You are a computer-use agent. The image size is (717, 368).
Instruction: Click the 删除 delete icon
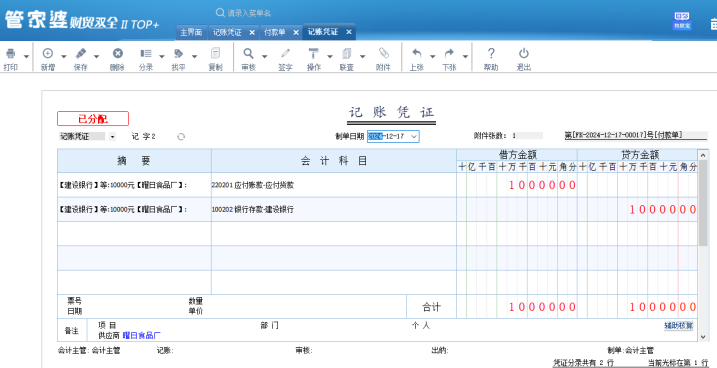point(118,53)
